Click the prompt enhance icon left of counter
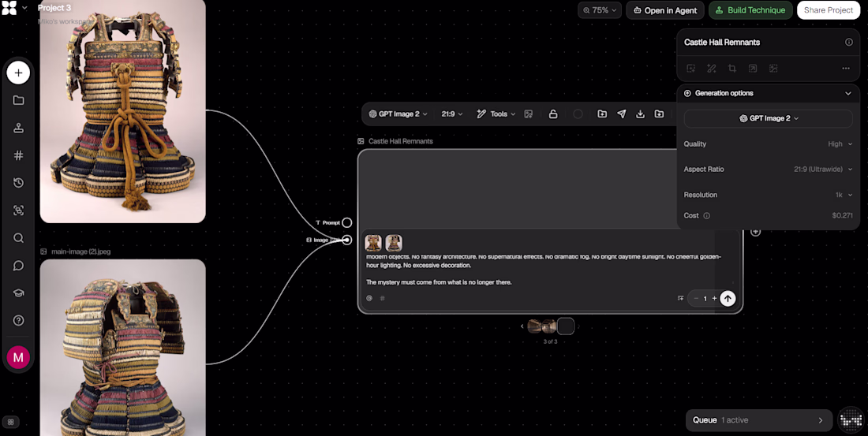This screenshot has width=868, height=436. 680,298
